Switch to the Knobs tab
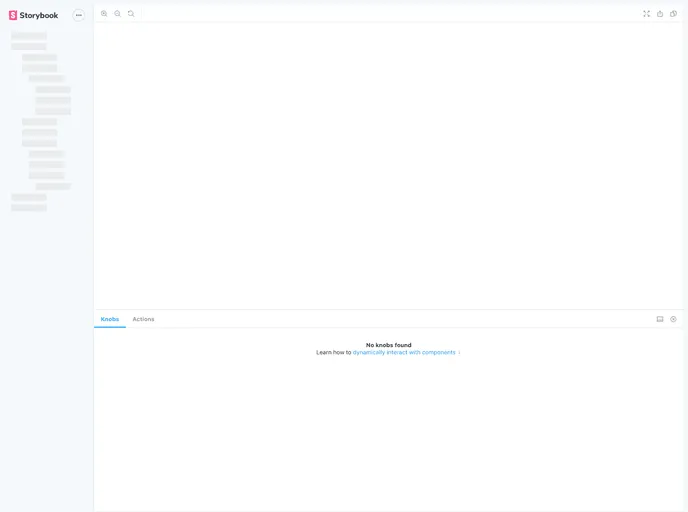 click(x=110, y=319)
